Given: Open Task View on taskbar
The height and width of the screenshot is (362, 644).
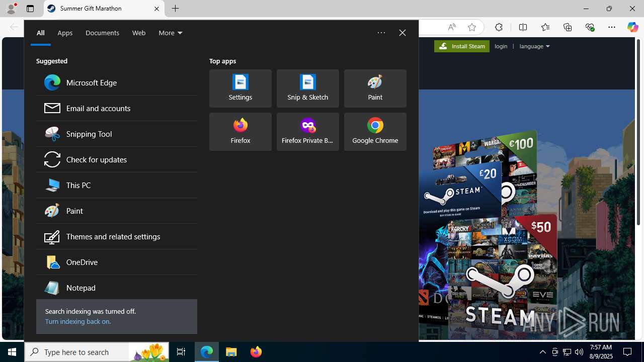Looking at the screenshot, I should tap(181, 352).
